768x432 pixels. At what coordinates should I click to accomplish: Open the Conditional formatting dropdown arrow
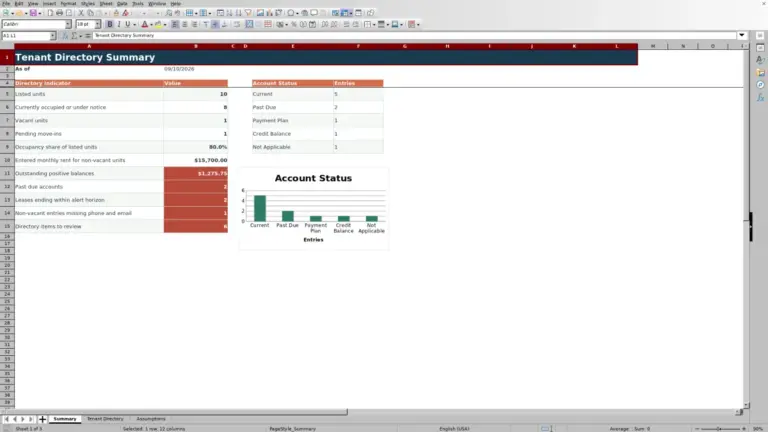(x=418, y=24)
